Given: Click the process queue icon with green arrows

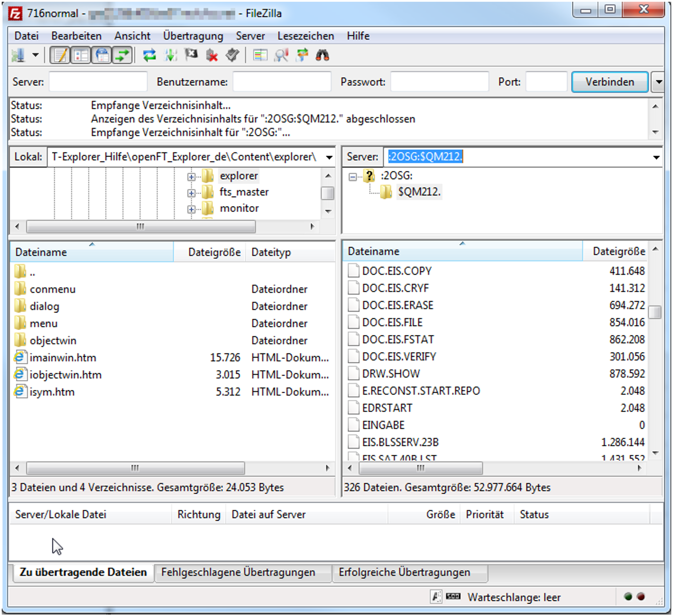Looking at the screenshot, I should [171, 55].
